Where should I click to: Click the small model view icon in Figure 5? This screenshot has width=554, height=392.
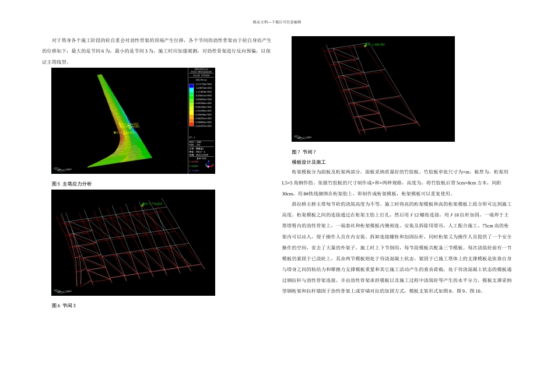62,169
